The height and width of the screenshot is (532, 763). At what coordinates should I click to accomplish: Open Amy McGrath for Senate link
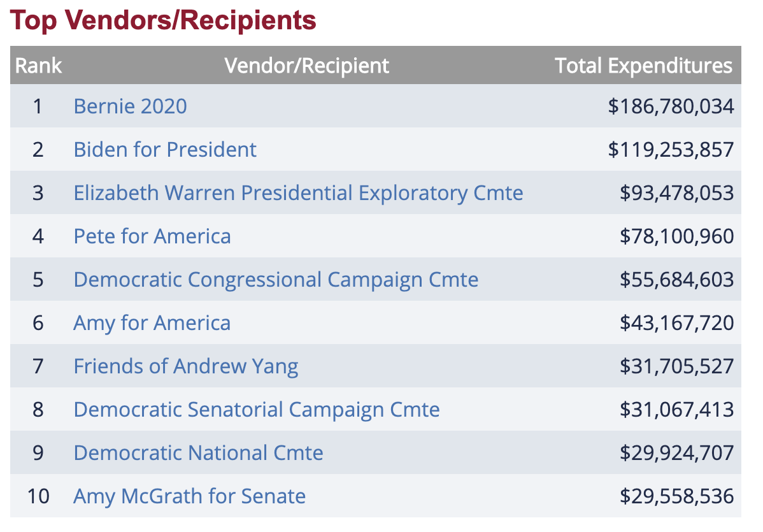189,496
